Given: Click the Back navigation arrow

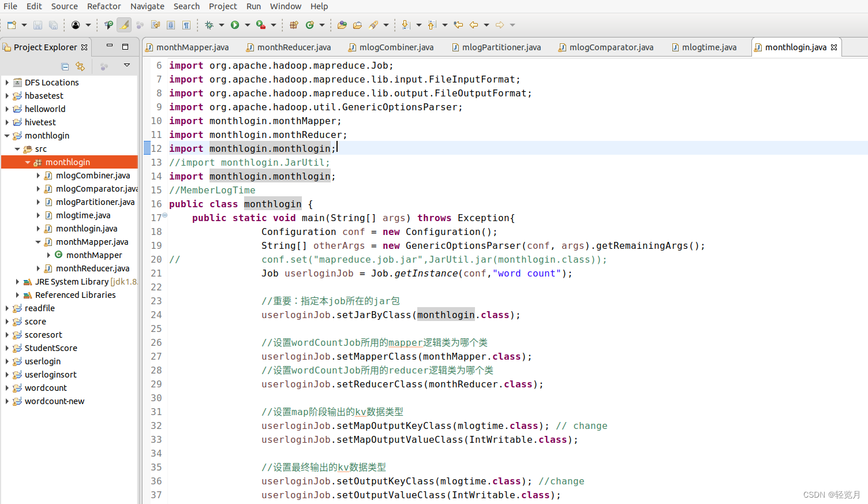Looking at the screenshot, I should (474, 25).
